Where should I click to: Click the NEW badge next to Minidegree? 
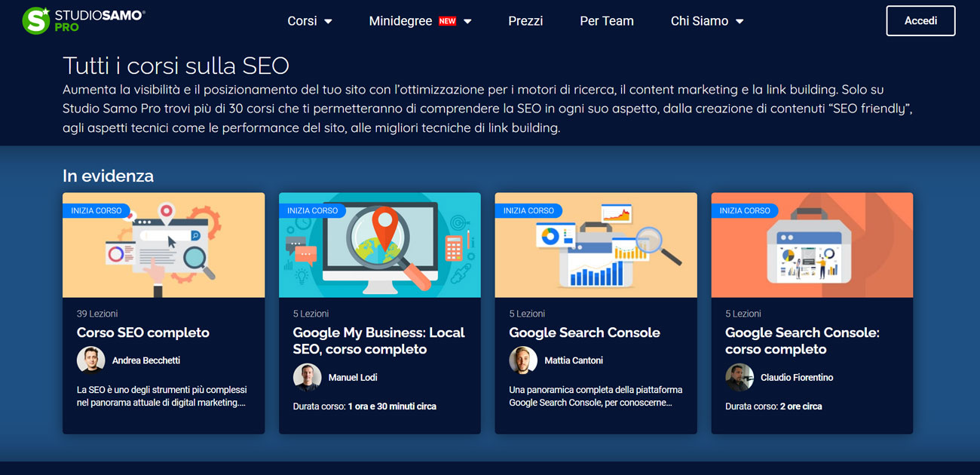(448, 21)
